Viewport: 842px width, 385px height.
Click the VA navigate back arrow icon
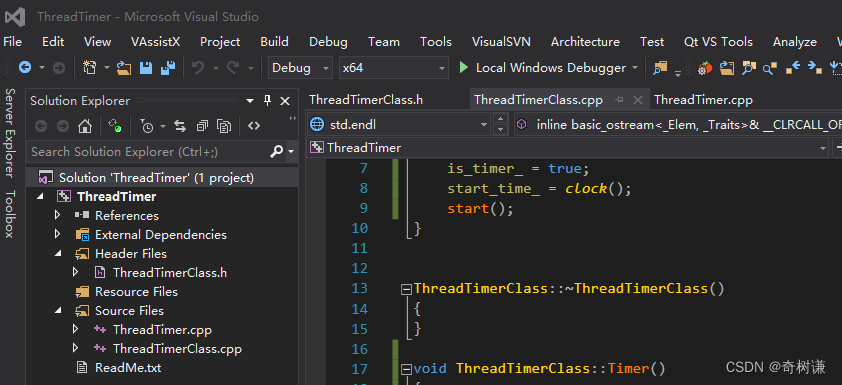[793, 68]
